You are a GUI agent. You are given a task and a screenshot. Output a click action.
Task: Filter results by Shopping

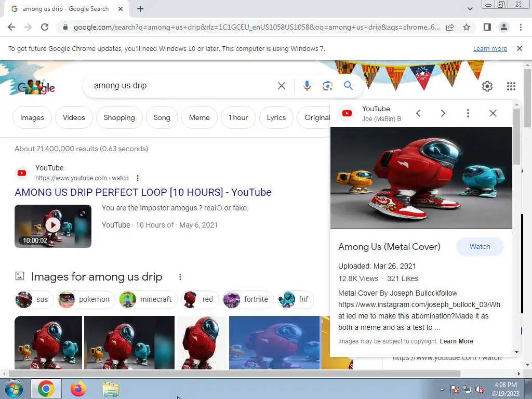tap(119, 117)
